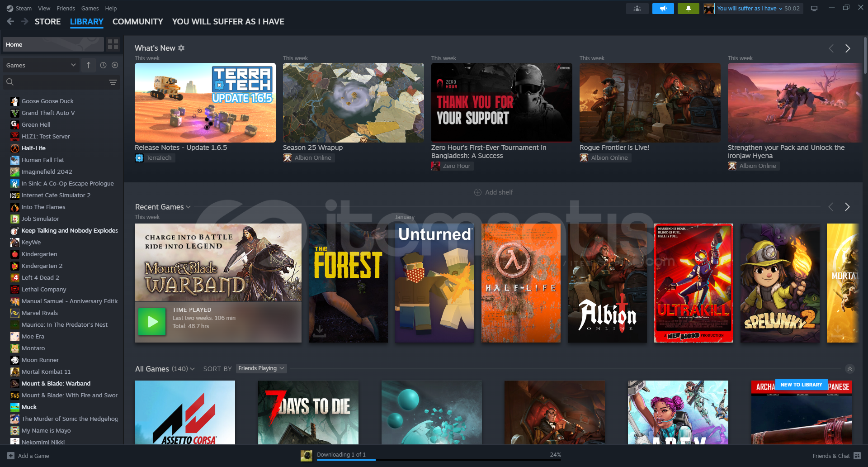The image size is (868, 467).
Task: Advance Recent Games shelf to the right
Action: (x=847, y=207)
